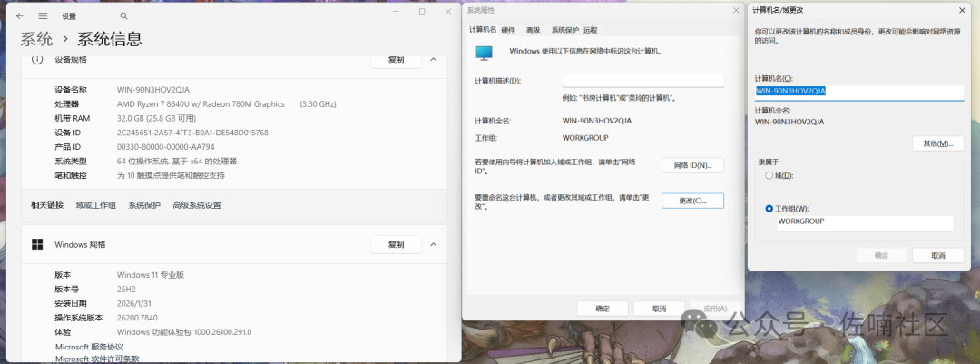Open the Microsoft 软件许可条款 link
Viewport: 980px width, 364px height.
pyautogui.click(x=97, y=359)
